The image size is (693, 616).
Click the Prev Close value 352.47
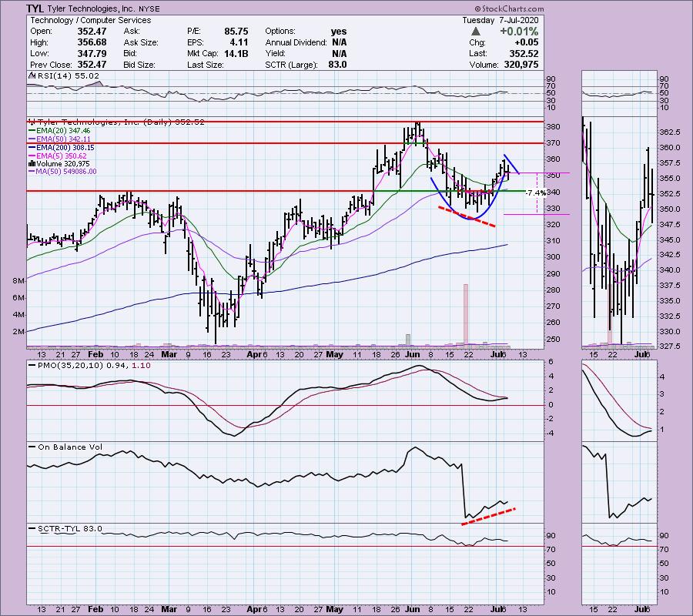click(92, 65)
